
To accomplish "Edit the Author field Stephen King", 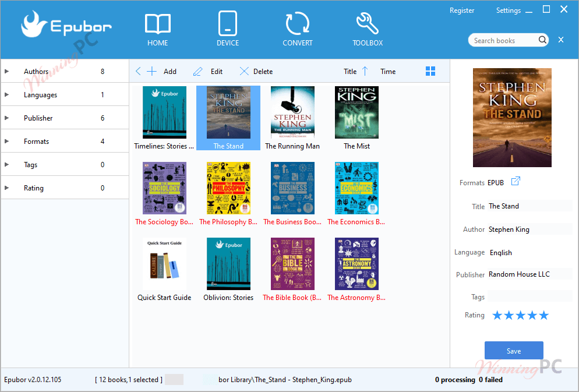I will (530, 229).
